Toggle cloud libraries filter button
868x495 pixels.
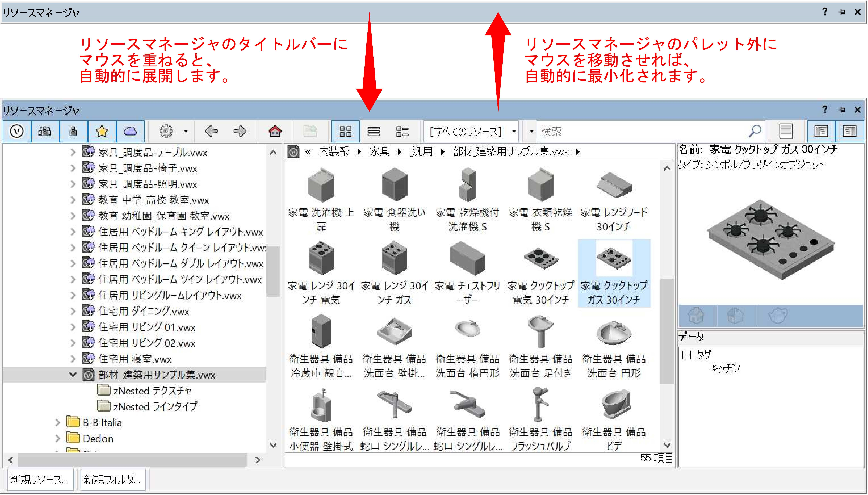point(130,131)
